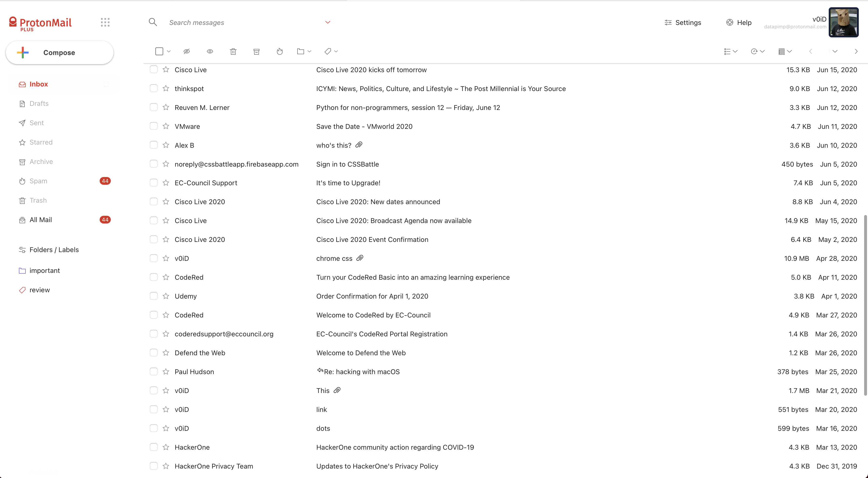Click the search magnifier icon

click(153, 23)
